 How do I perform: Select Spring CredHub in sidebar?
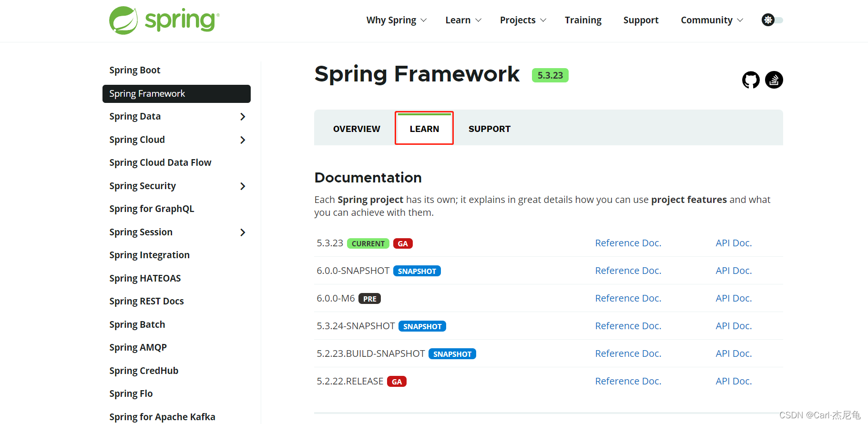[143, 371]
